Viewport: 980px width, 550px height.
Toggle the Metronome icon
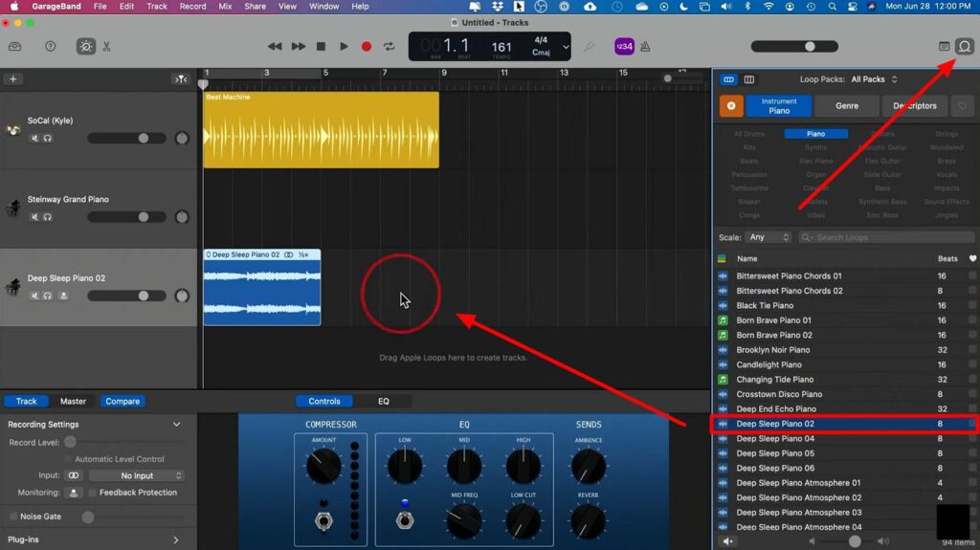pyautogui.click(x=646, y=46)
